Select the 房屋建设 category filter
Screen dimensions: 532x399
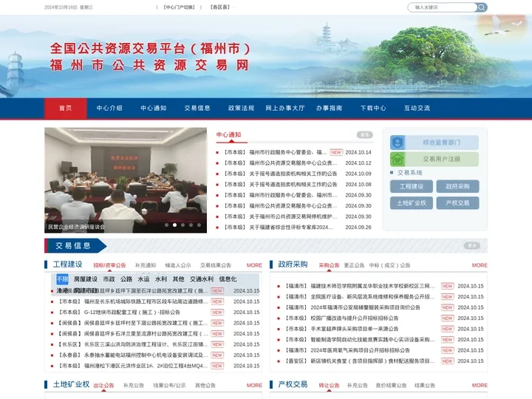[x=86, y=279]
